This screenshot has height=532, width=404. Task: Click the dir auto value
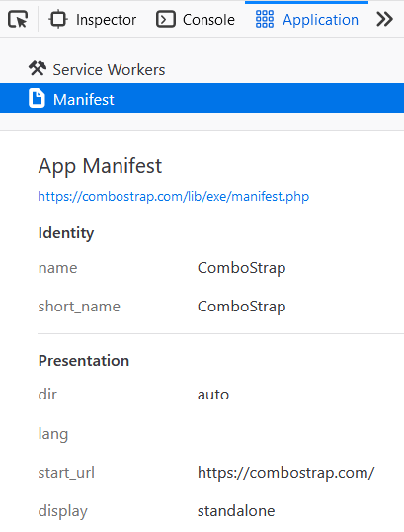point(213,395)
